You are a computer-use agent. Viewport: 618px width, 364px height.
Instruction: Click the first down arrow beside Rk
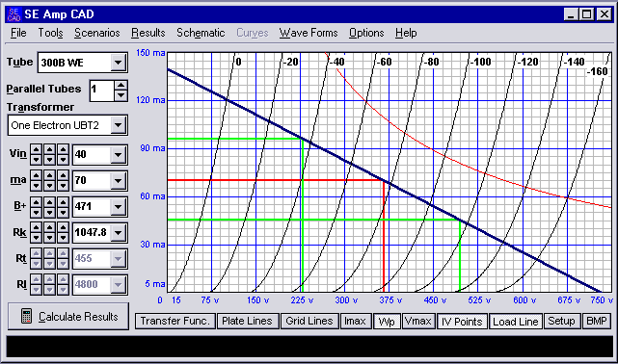pos(36,238)
